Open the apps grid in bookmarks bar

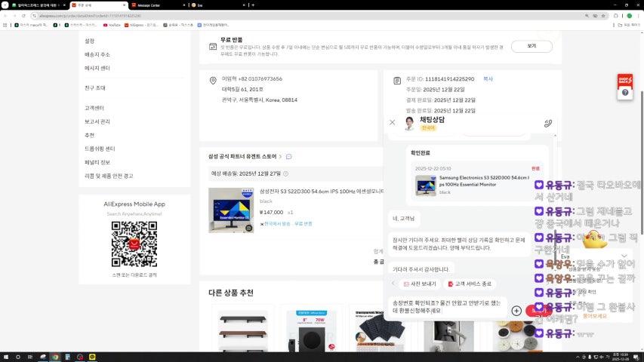(5, 25)
